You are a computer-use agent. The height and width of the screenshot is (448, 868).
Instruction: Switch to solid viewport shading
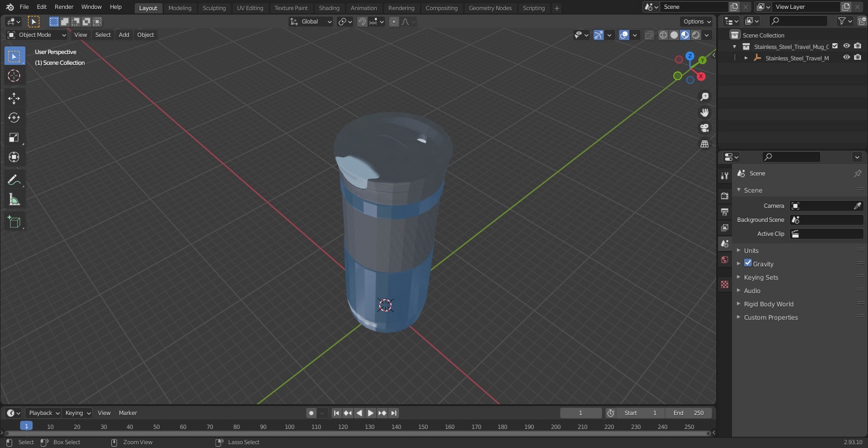674,35
